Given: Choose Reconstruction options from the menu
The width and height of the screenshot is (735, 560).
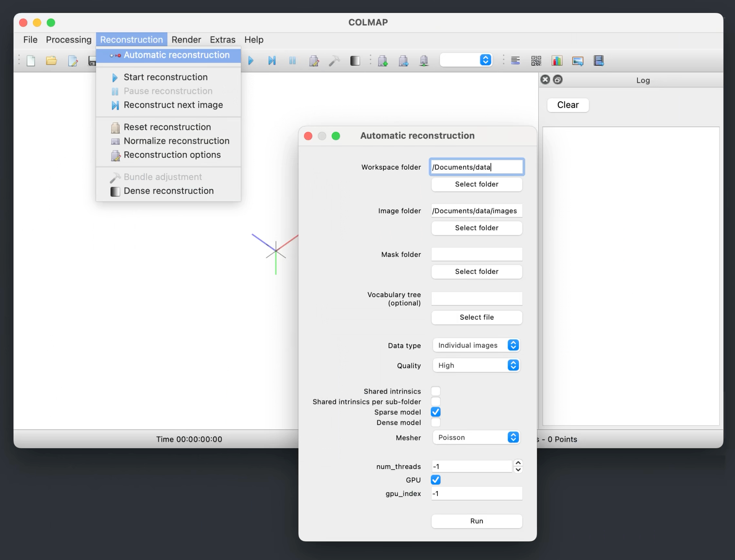Looking at the screenshot, I should (x=168, y=155).
